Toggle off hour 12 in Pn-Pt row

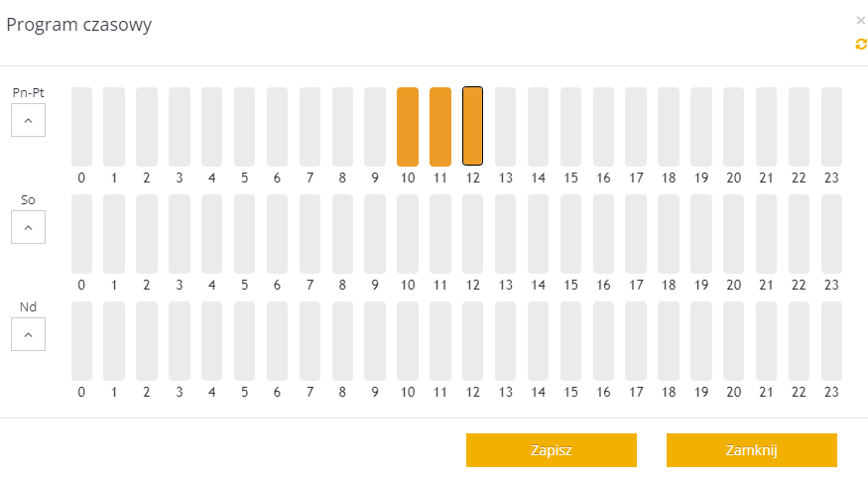(x=473, y=127)
